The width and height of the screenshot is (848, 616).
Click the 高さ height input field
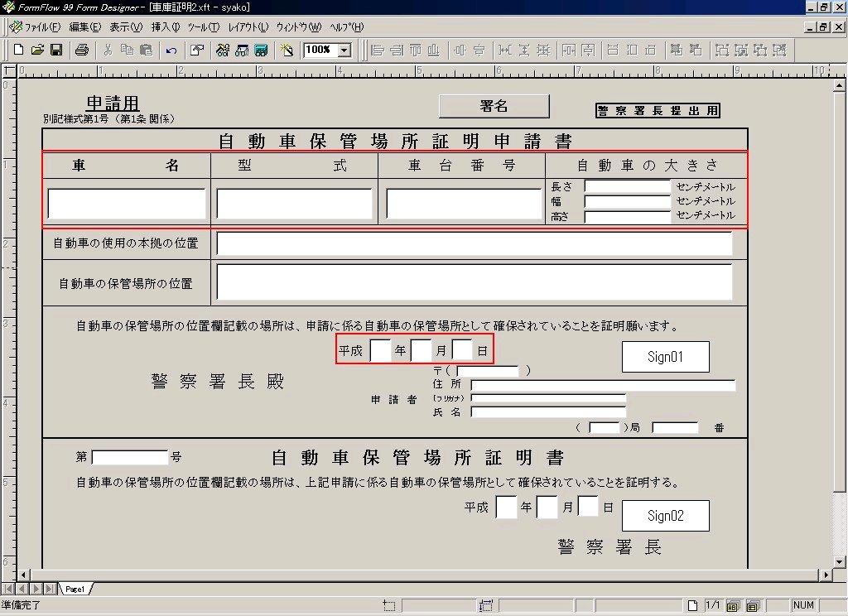point(628,217)
